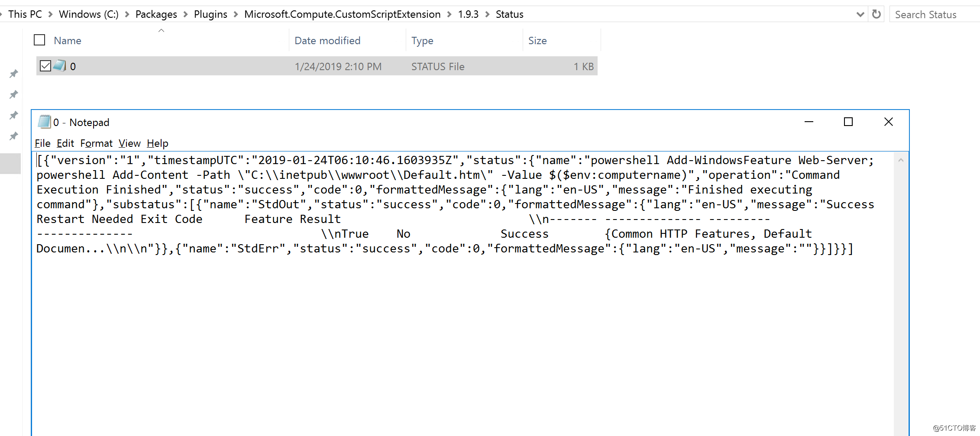
Task: Click the sort arrow above Name column
Action: point(161,30)
